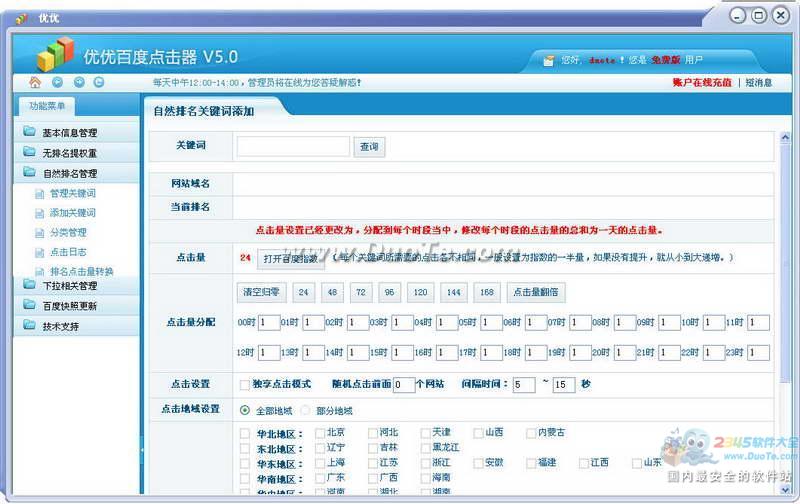Viewport: 800px width, 504px height.
Task: Check the 东北地区 region checkbox
Action: [x=244, y=449]
